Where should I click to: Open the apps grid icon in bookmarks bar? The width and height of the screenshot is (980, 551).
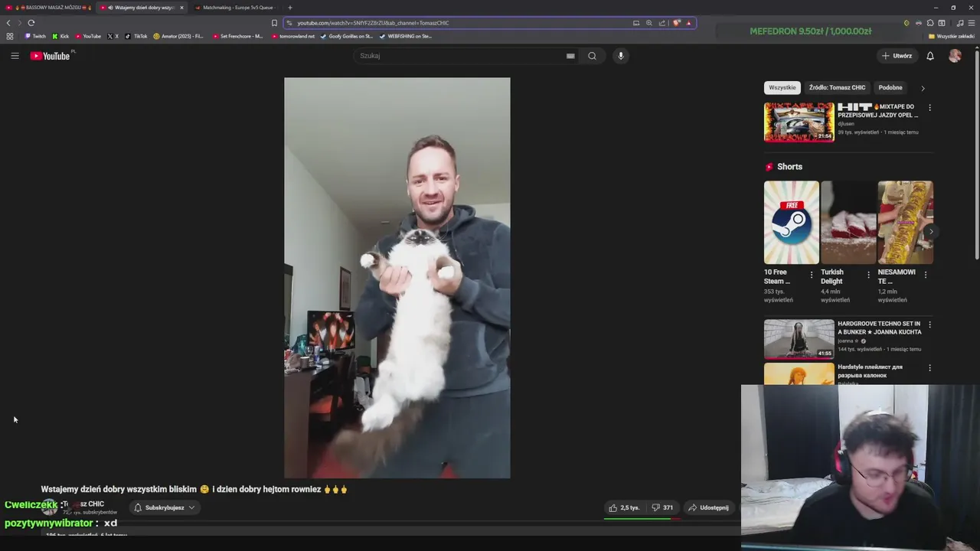10,36
